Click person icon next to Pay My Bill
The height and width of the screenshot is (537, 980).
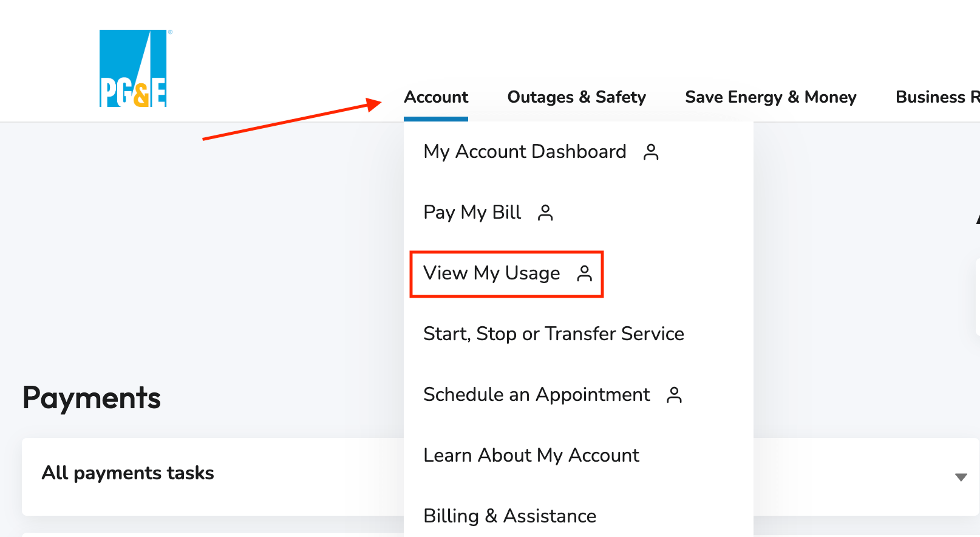[545, 213]
